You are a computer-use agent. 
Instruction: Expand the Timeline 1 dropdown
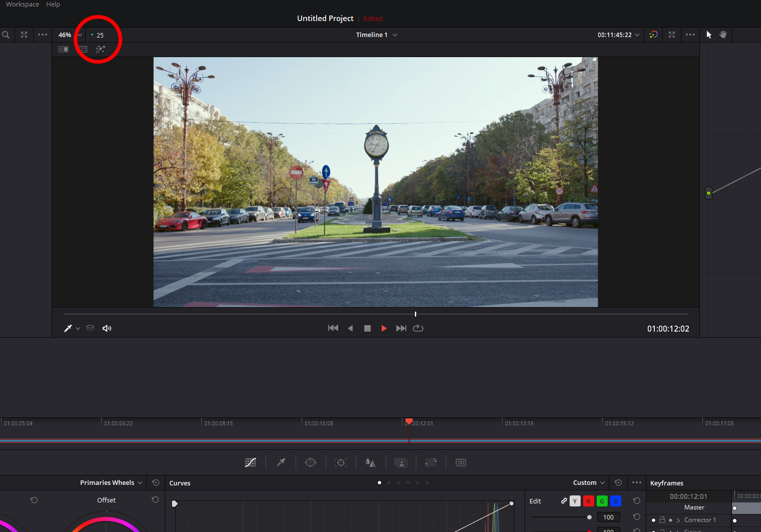(x=395, y=35)
